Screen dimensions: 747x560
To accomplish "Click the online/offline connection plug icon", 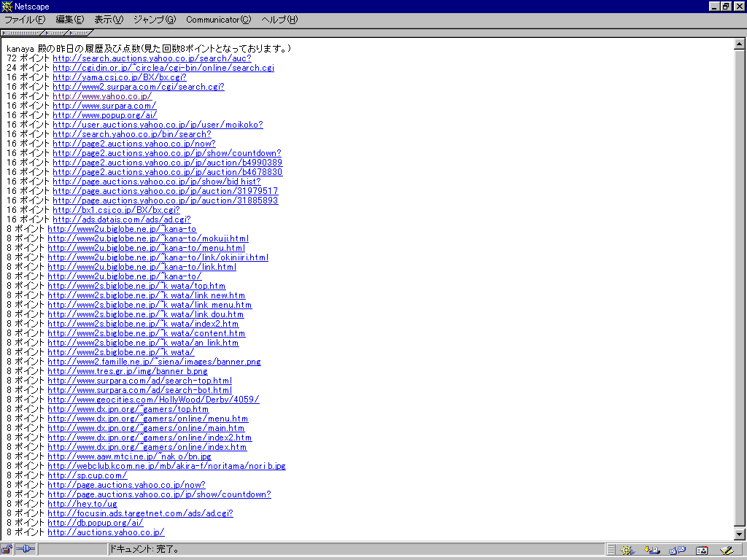I will coord(26,550).
